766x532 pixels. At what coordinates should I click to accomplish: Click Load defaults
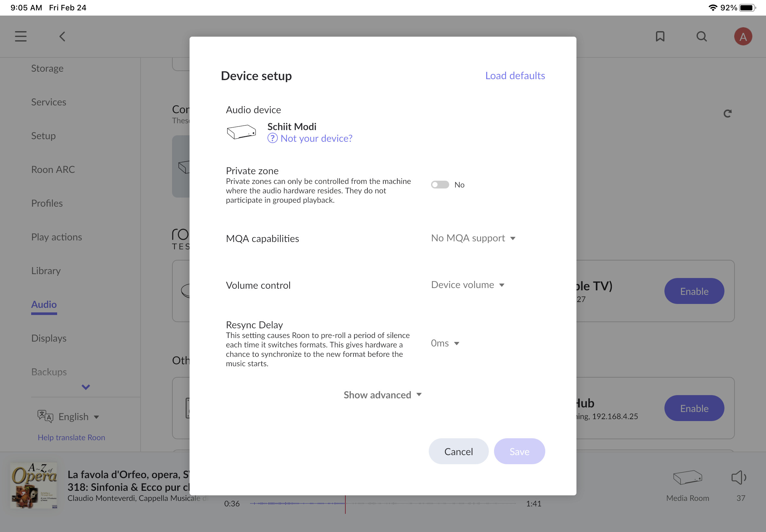(515, 76)
